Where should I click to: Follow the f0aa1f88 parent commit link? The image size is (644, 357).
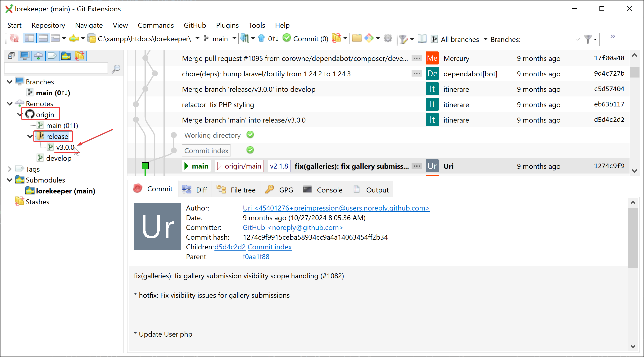256,256
